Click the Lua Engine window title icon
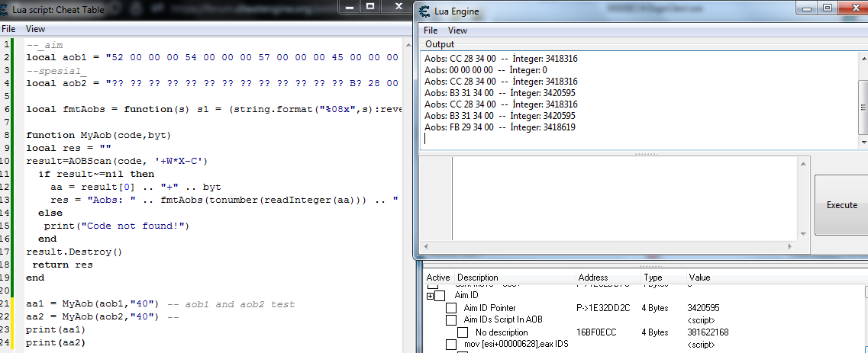Screen dimensions: 868x353 coord(425,10)
